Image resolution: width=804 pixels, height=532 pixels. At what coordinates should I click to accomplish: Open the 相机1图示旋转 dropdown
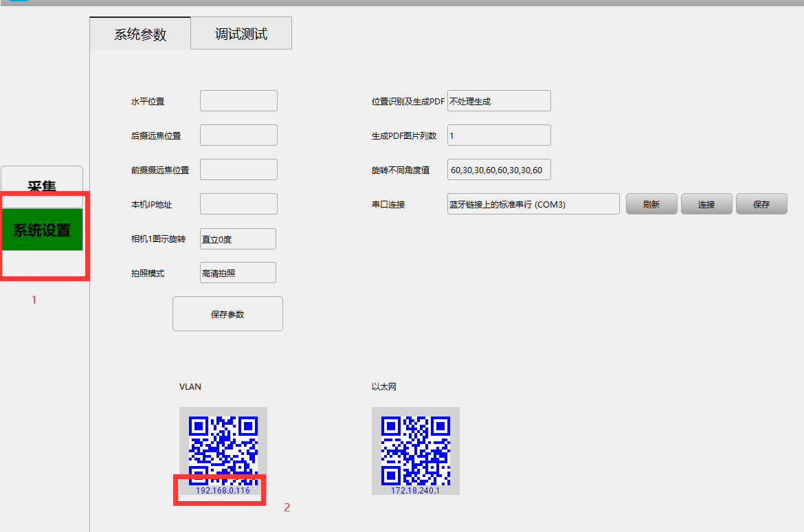click(238, 239)
